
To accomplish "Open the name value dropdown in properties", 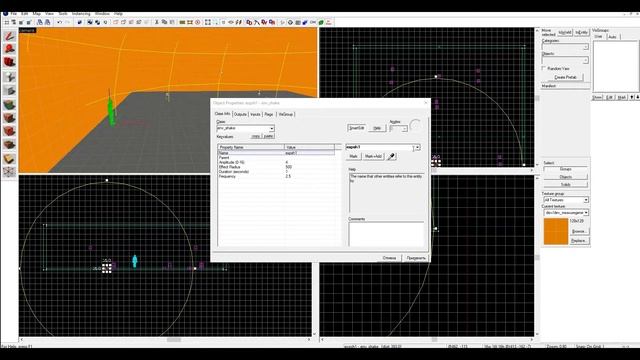I will tap(417, 147).
